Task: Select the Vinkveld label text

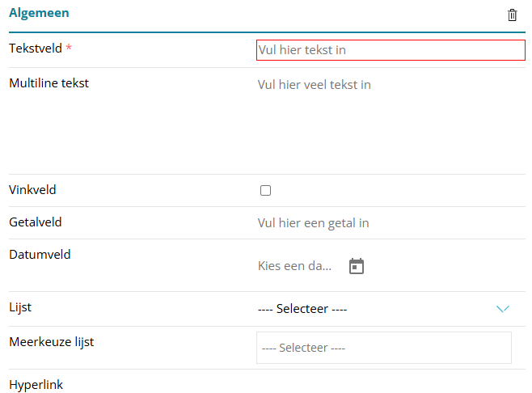Action: [32, 190]
